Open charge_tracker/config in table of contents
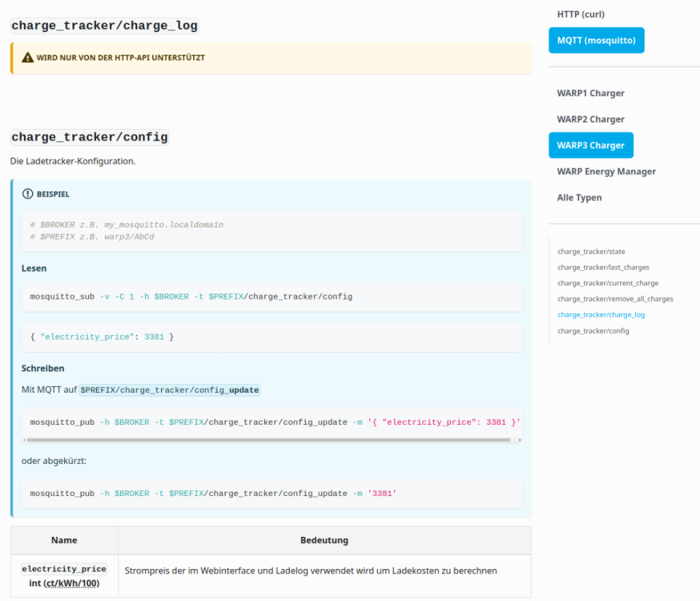700x601 pixels. point(593,331)
